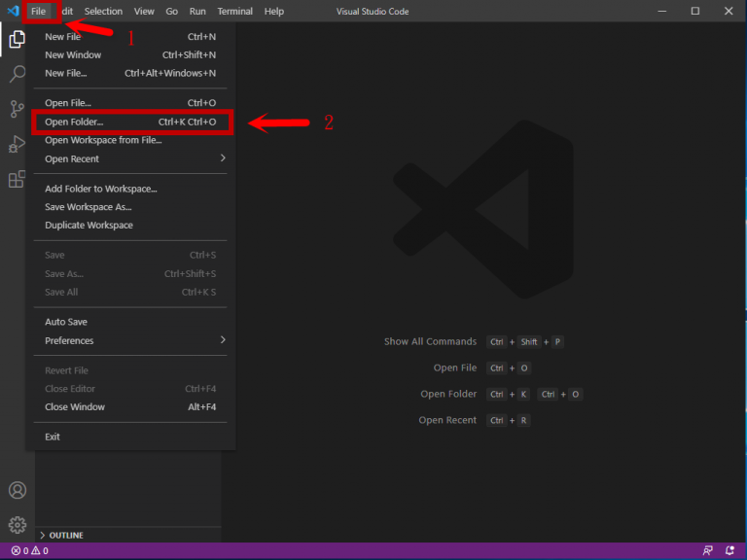
Task: Open the Accounts icon in activity bar
Action: click(x=18, y=490)
